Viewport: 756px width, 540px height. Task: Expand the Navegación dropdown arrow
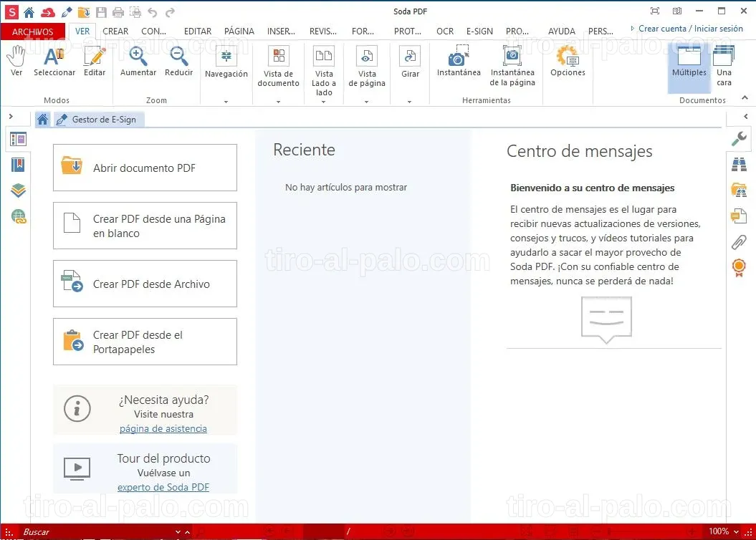(x=226, y=102)
